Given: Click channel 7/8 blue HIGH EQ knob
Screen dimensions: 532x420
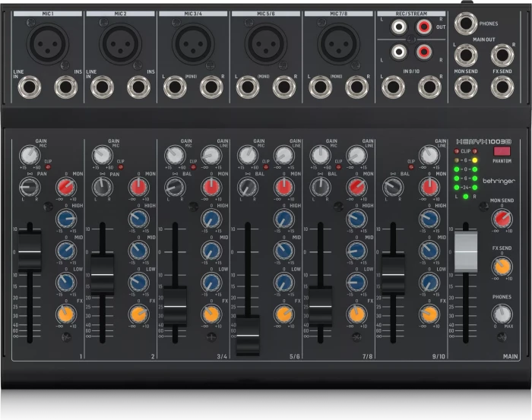Looking at the screenshot, I should pyautogui.click(x=356, y=219).
